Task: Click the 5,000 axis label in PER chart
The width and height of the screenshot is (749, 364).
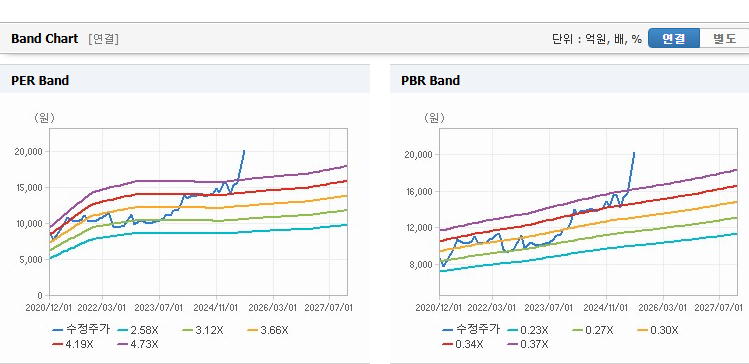Action: coord(31,260)
